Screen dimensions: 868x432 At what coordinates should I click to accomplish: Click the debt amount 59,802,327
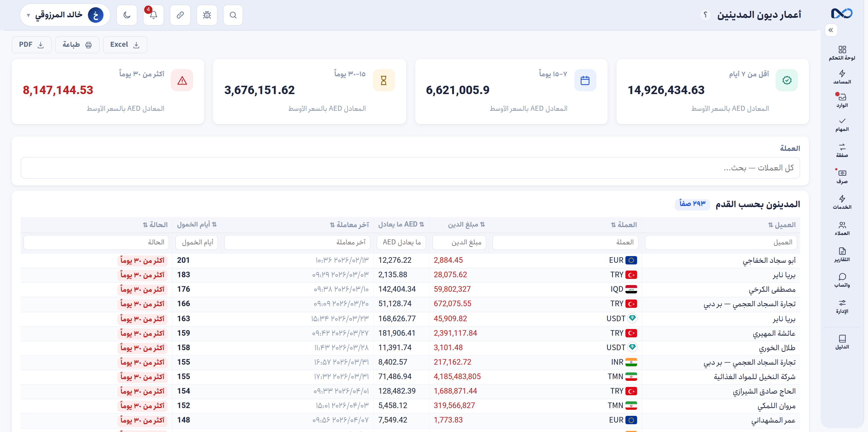pyautogui.click(x=452, y=289)
